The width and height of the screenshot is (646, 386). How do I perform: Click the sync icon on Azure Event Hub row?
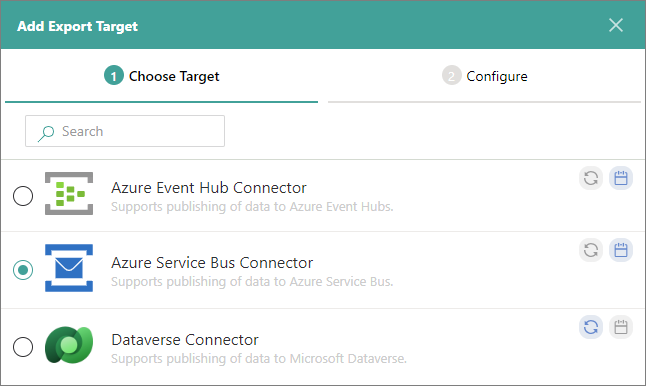[x=591, y=178]
